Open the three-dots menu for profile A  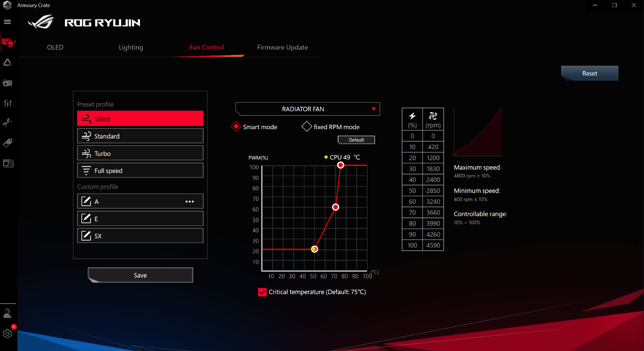[190, 202]
